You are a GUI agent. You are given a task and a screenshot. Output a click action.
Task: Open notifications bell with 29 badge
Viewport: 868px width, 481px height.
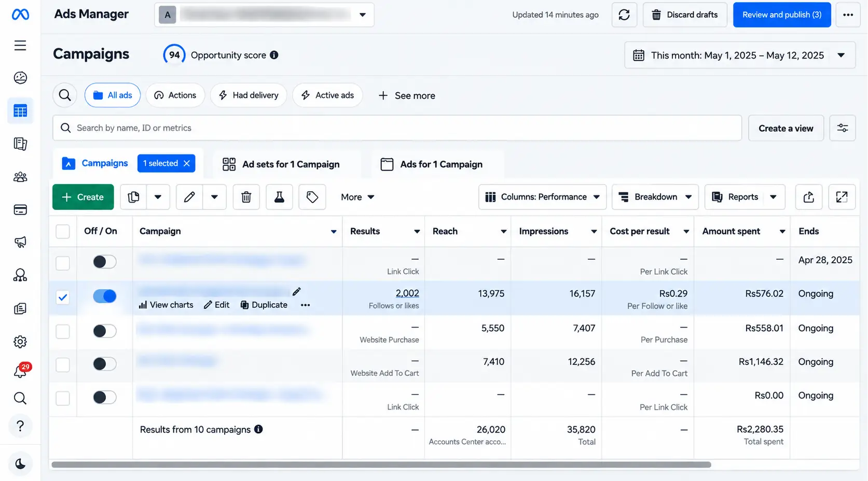21,370
